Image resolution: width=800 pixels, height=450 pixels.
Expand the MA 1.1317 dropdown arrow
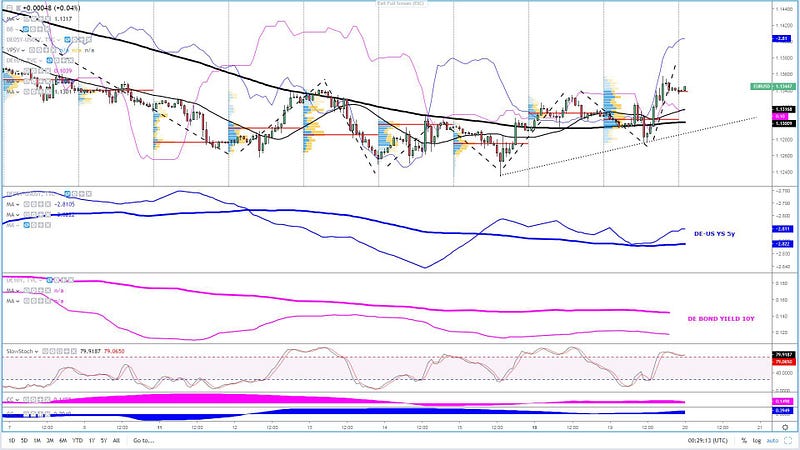(x=17, y=19)
